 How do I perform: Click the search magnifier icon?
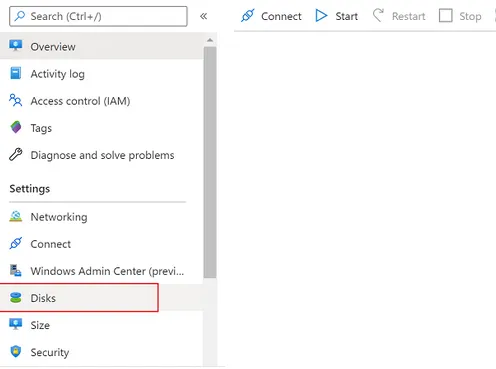point(20,16)
